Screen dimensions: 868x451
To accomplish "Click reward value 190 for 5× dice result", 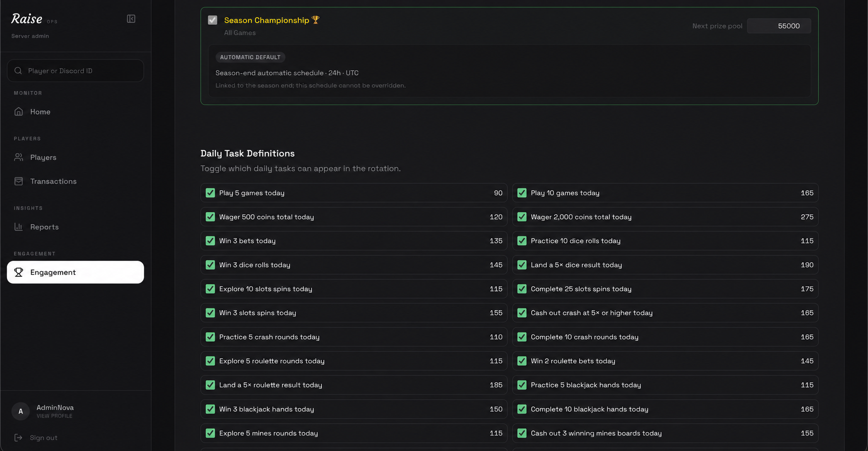I will (807, 265).
